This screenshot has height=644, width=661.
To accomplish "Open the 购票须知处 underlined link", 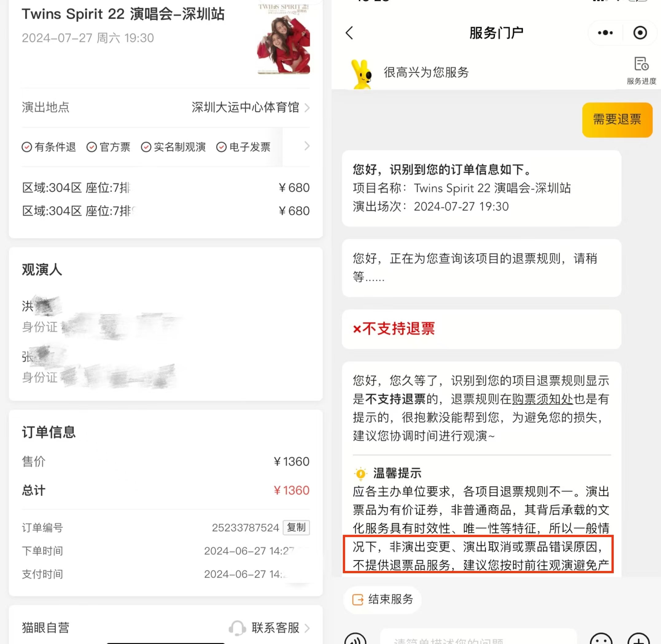I will (x=542, y=399).
